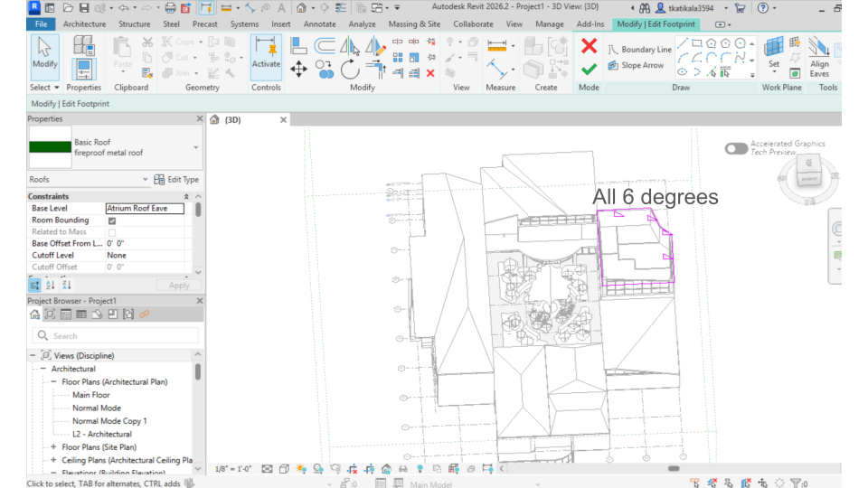This screenshot has width=868, height=488.
Task: Click the red Delete X in Modify
Action: tap(430, 73)
